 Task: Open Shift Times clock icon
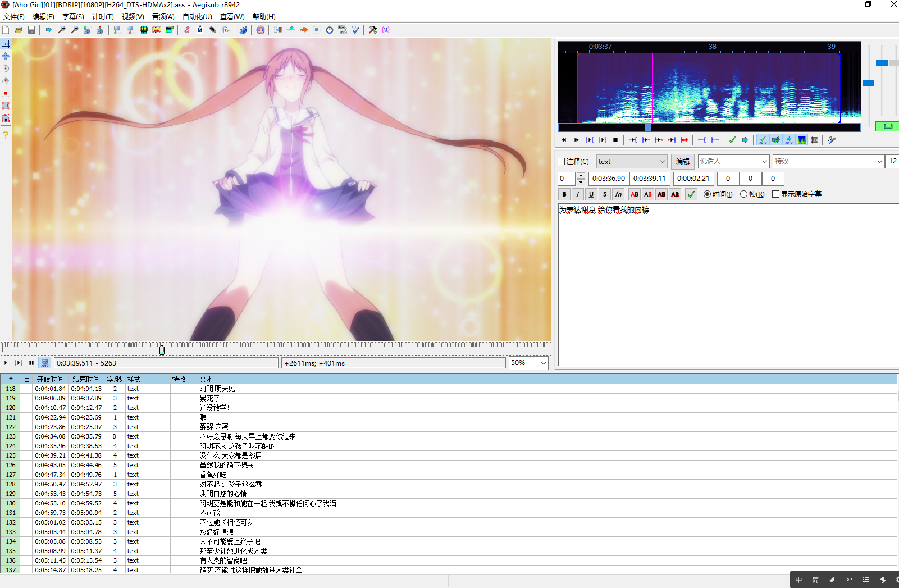coord(330,30)
